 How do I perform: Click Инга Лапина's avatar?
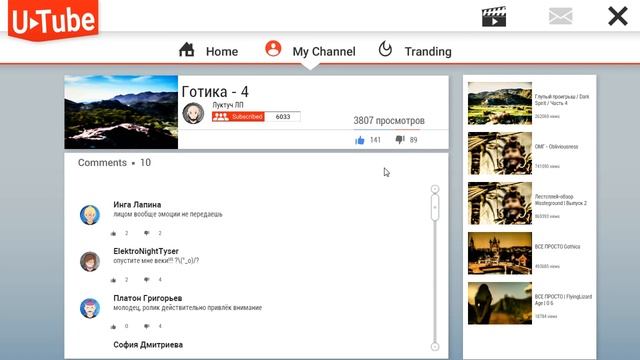[90, 215]
